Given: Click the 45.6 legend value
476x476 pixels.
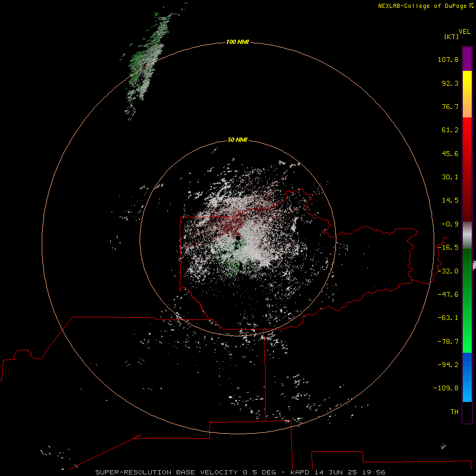Looking at the screenshot, I should 450,153.
